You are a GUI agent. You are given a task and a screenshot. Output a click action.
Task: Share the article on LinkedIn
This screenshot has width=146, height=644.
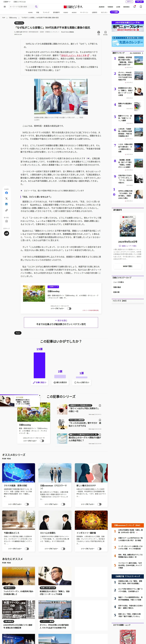(x=7, y=204)
